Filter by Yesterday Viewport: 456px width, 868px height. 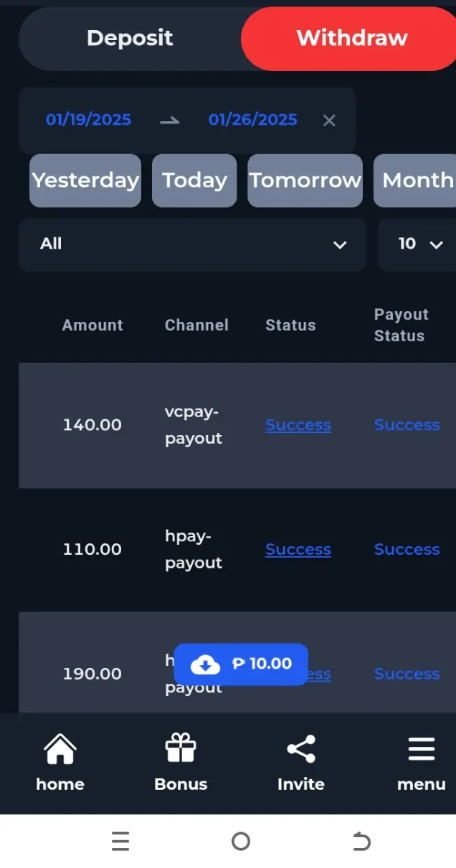tap(85, 181)
